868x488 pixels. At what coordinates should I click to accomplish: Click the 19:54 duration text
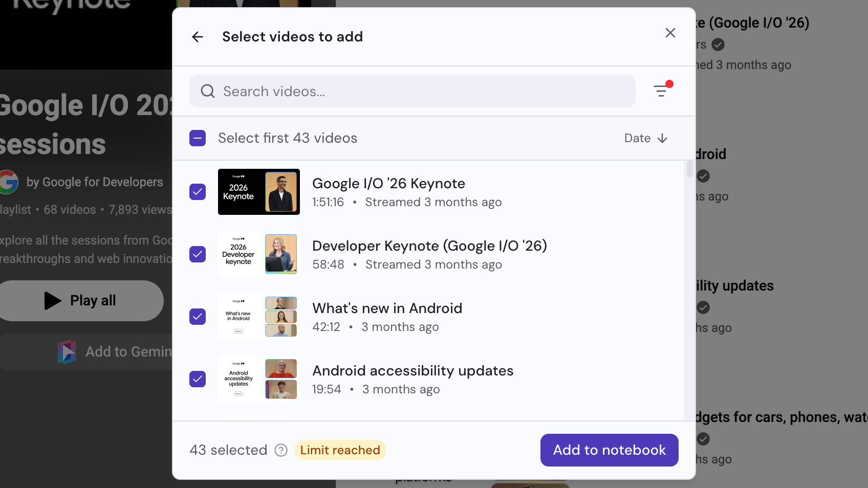[x=327, y=390]
